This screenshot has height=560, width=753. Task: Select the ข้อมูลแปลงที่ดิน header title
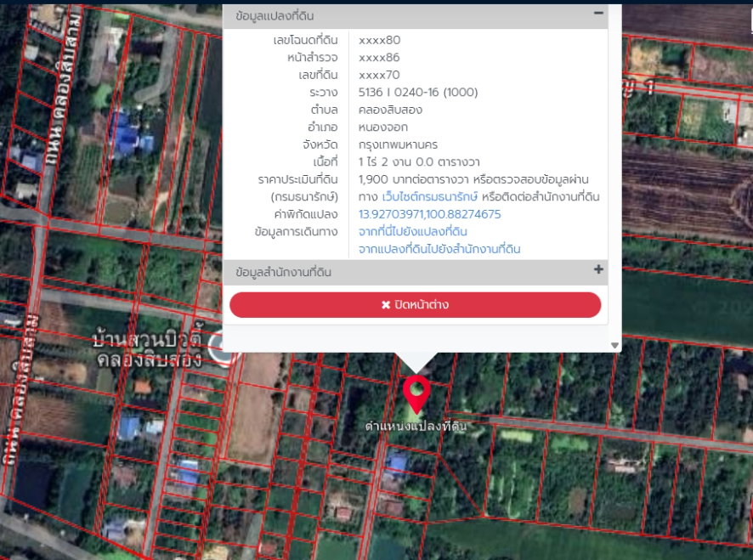tap(275, 16)
